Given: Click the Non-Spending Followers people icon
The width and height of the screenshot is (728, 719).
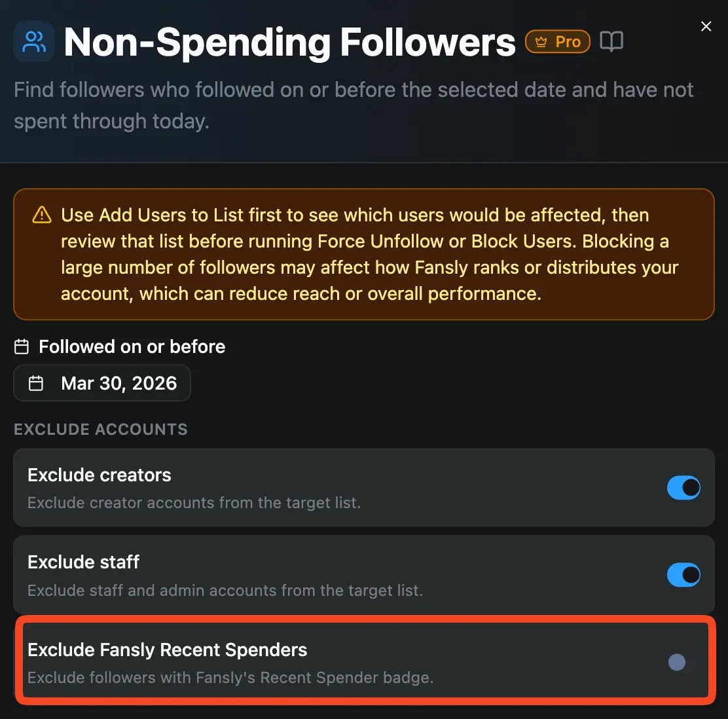Looking at the screenshot, I should pos(33,41).
